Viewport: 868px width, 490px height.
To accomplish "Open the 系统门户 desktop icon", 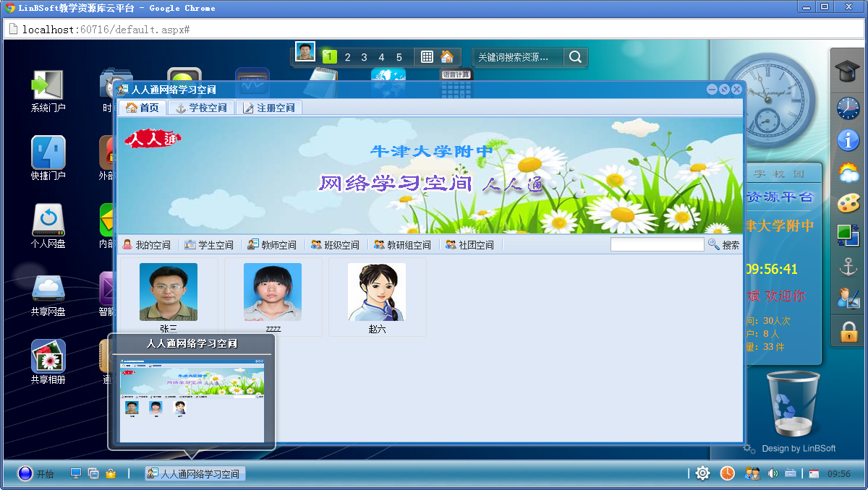I will pos(48,90).
